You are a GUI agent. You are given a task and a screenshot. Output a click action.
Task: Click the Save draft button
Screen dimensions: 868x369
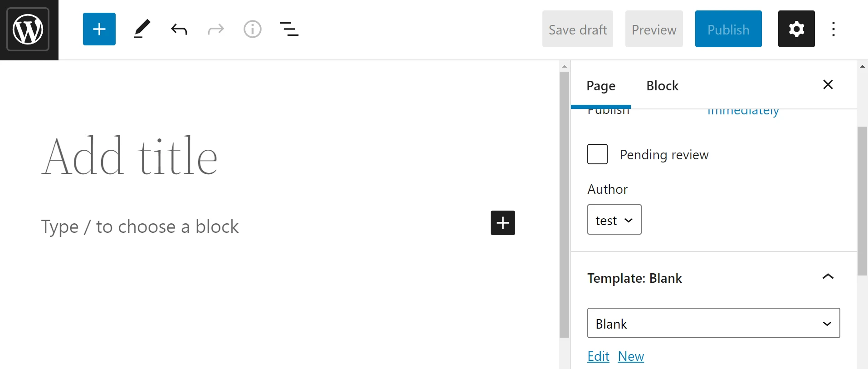pyautogui.click(x=577, y=30)
